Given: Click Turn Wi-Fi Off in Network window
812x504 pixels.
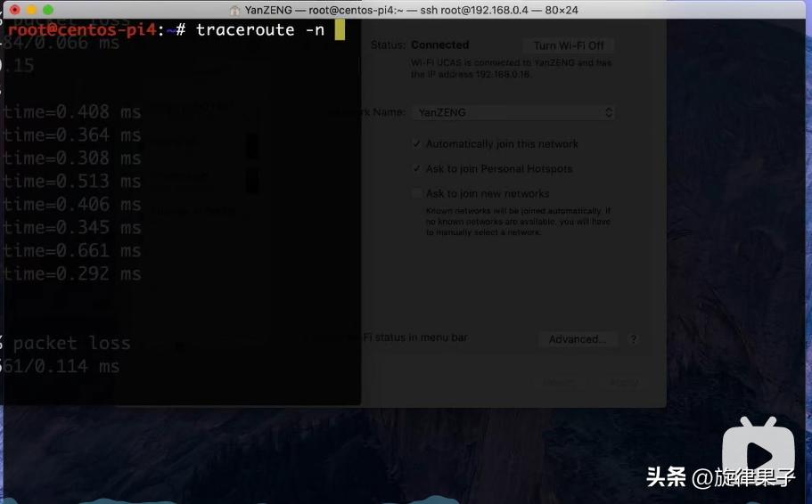Looking at the screenshot, I should click(569, 45).
